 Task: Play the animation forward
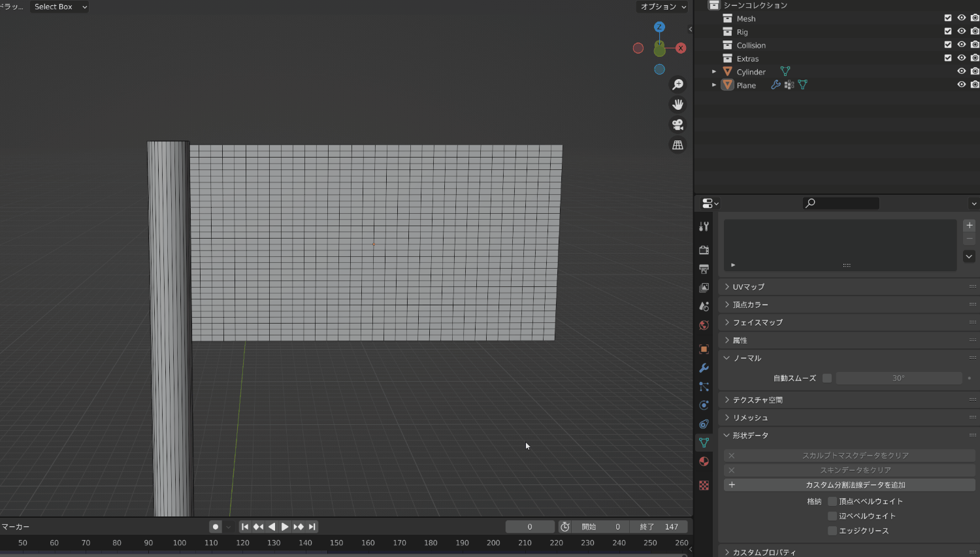285,526
